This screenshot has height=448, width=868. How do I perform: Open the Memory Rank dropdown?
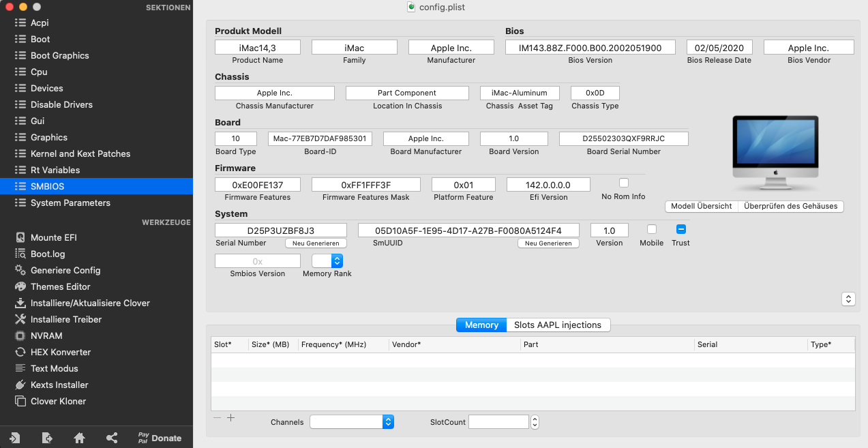327,260
